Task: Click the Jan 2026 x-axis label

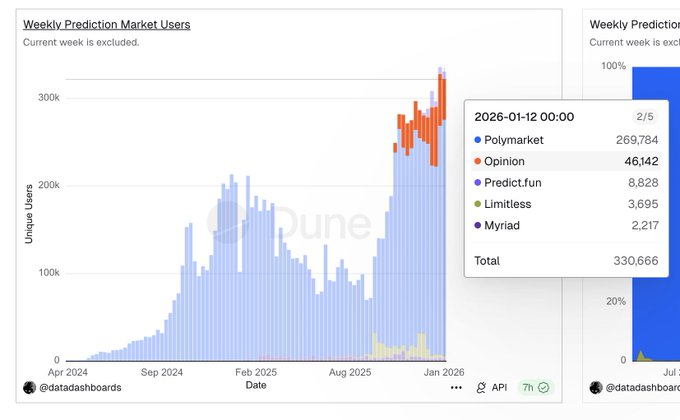Action: coord(431,371)
